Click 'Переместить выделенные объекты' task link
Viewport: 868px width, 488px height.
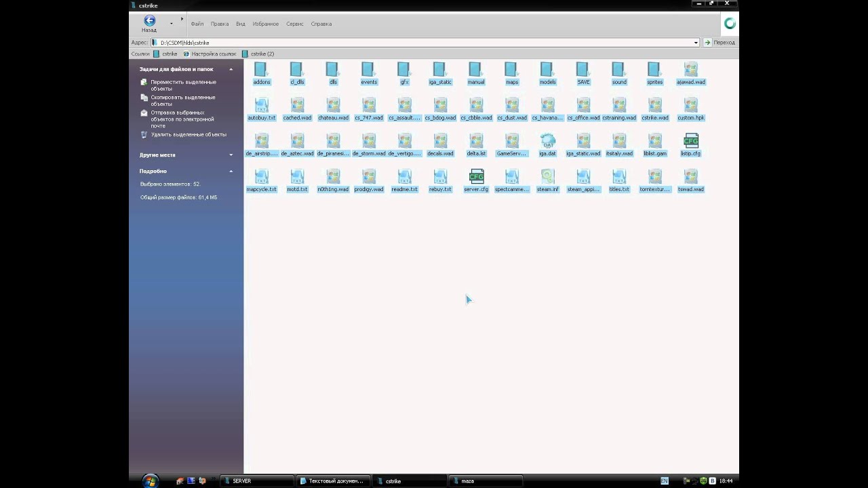183,85
